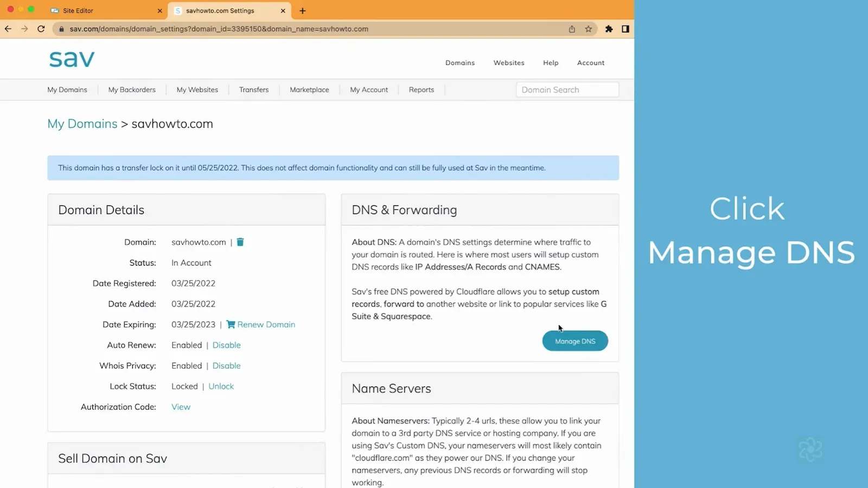Open the Domains menu in the top navigation
This screenshot has width=868, height=488.
pos(460,63)
